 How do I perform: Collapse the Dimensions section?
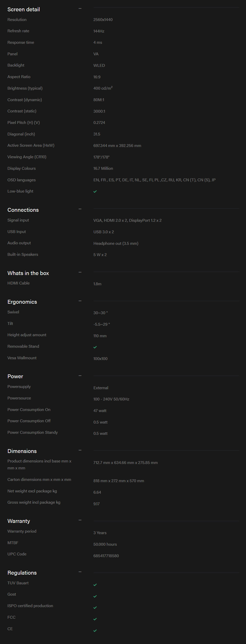point(80,450)
